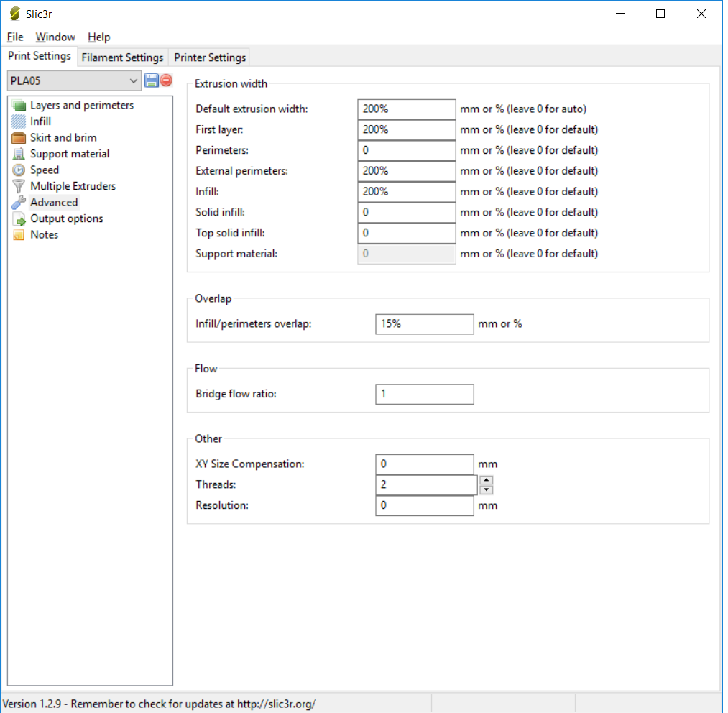Show the Notes page
The height and width of the screenshot is (713, 728).
pos(44,235)
